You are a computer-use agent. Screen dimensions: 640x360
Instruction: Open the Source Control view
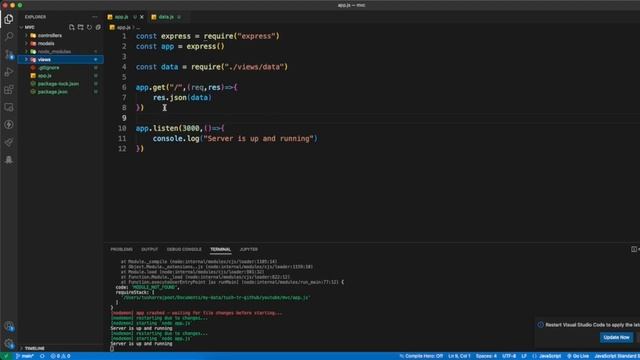click(9, 54)
